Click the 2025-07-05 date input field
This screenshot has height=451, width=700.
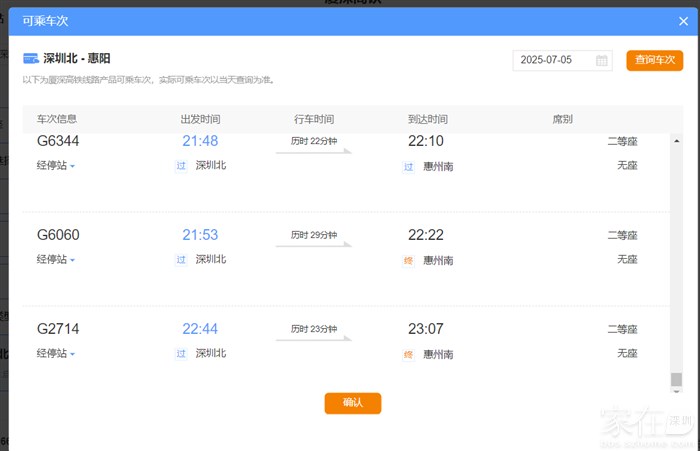(x=555, y=61)
